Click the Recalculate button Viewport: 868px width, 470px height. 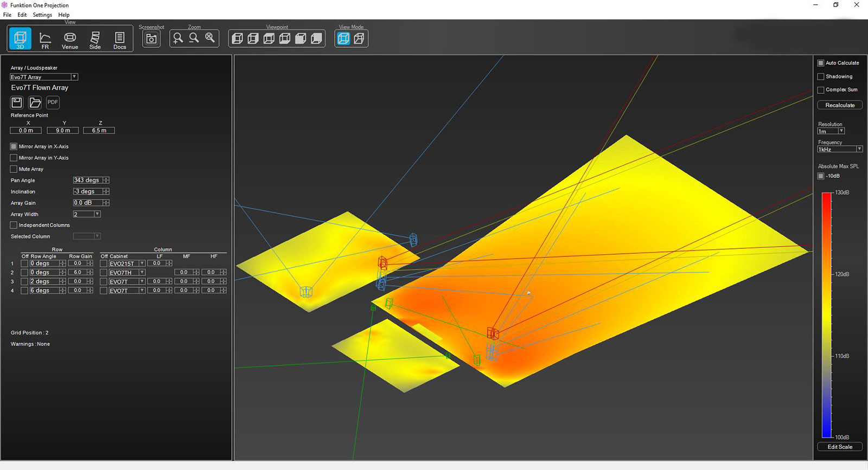tap(840, 105)
